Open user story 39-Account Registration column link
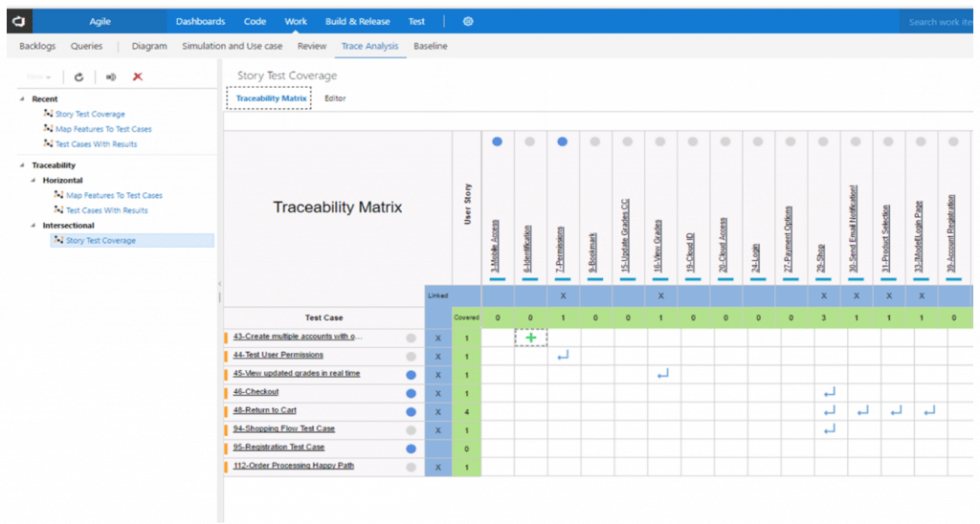The width and height of the screenshot is (980, 524). tap(951, 233)
